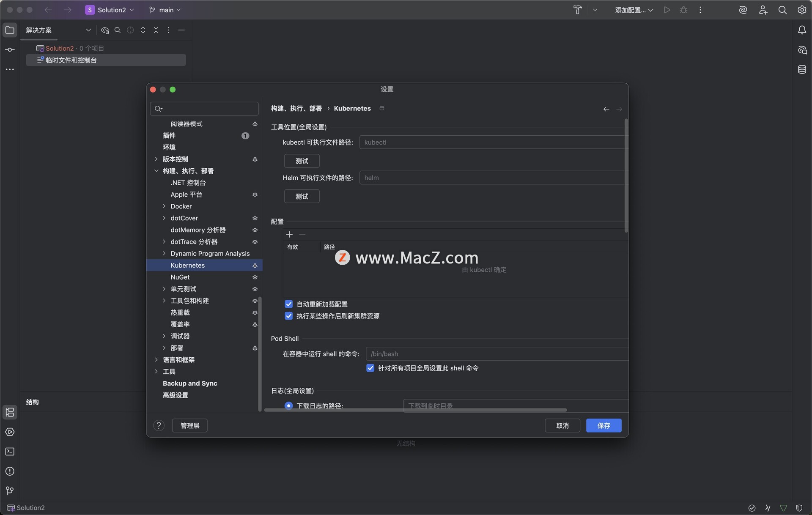Open 添加配置 run configuration dropdown
The image size is (812, 515).
634,10
